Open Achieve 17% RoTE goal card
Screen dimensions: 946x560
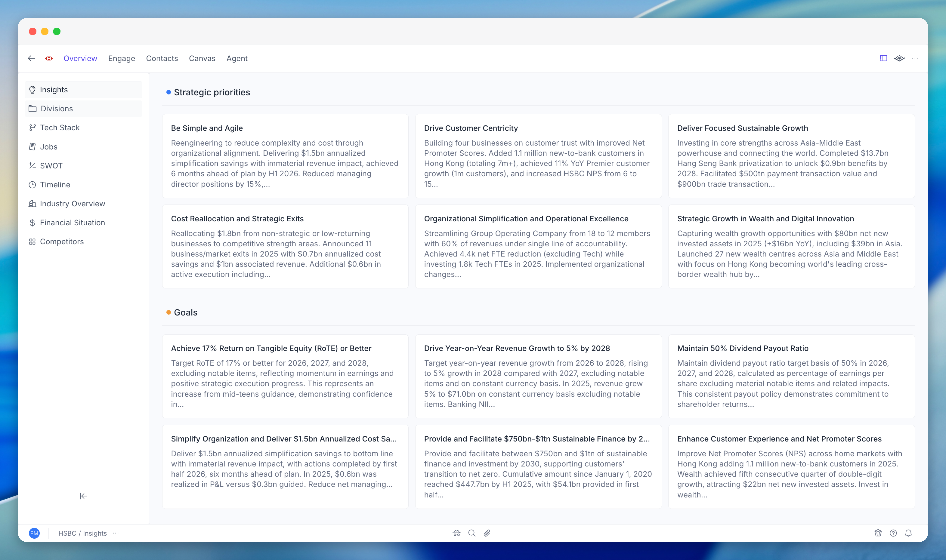(285, 376)
